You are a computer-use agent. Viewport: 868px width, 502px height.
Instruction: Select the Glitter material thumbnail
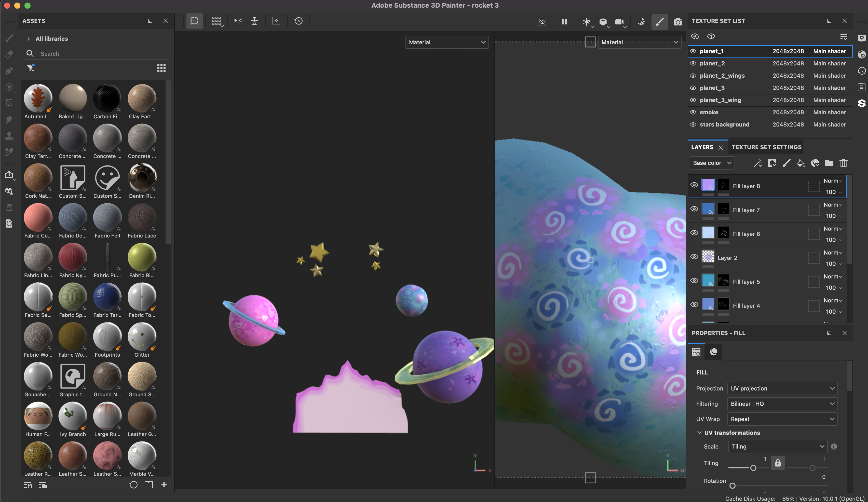142,336
